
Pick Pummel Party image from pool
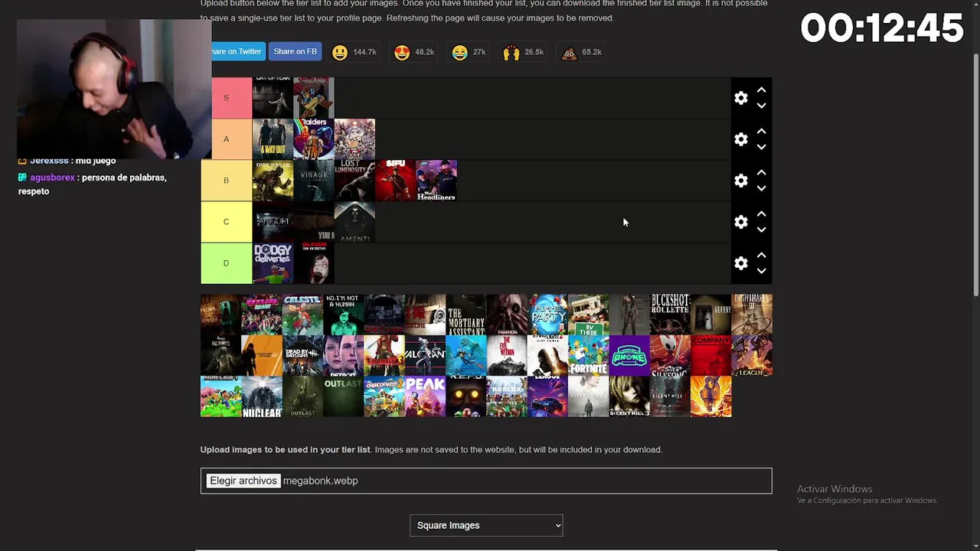[547, 315]
